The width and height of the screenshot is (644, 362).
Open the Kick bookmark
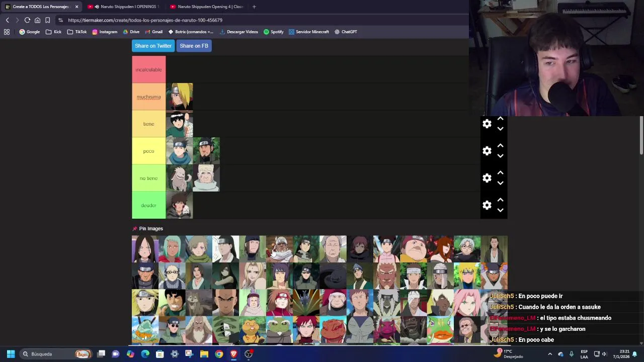[53, 32]
